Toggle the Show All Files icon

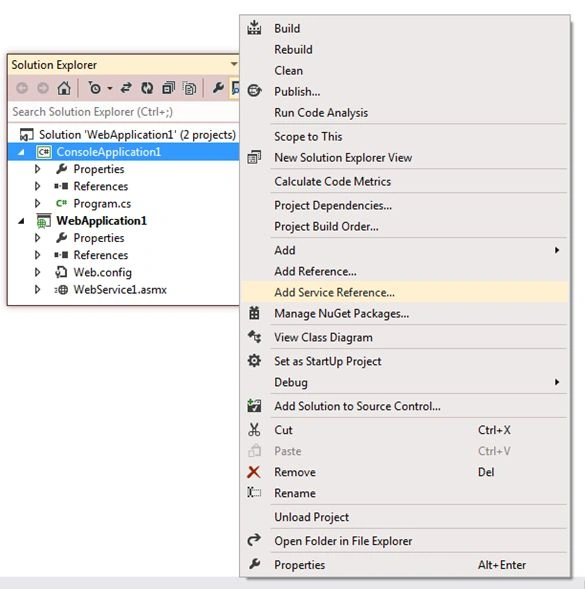(x=189, y=88)
